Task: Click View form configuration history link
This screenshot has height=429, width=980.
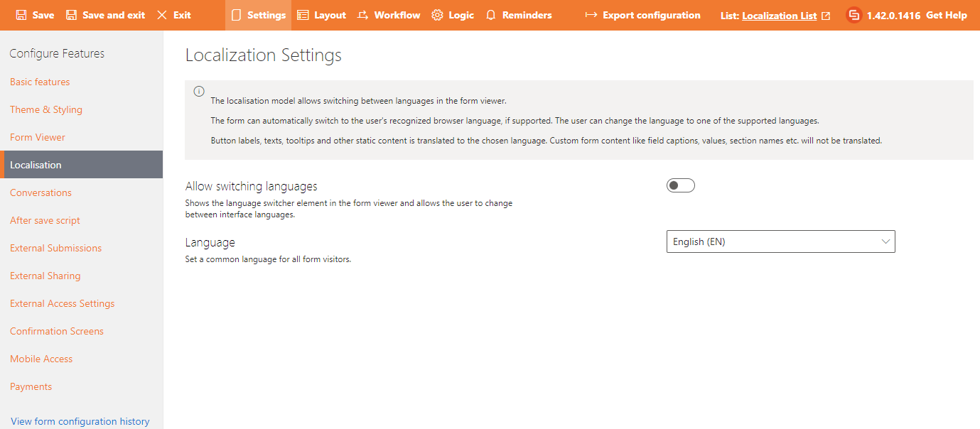Action: point(80,421)
